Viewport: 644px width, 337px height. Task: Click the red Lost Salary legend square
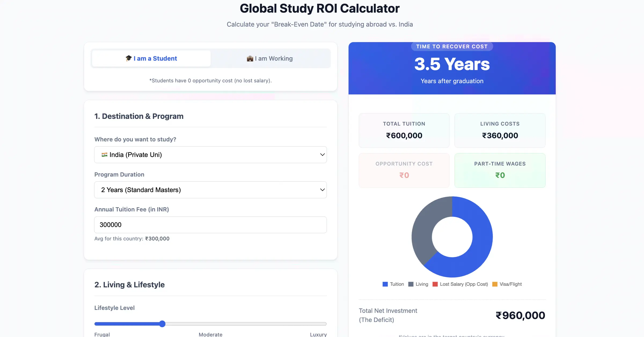(x=435, y=284)
